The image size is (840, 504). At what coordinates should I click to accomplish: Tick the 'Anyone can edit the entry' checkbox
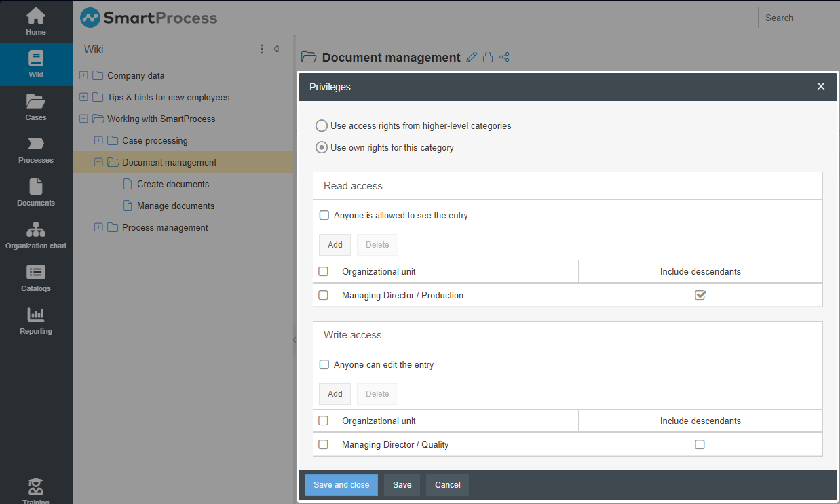pyautogui.click(x=324, y=365)
